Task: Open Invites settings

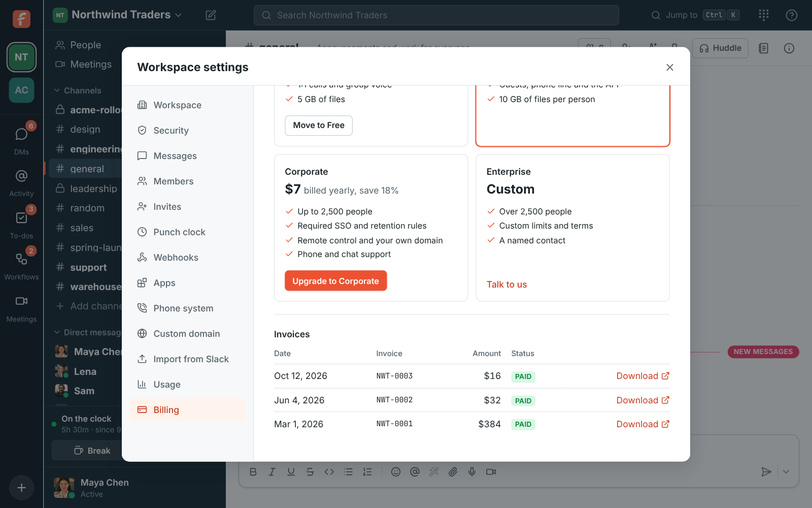Action: (x=187, y=206)
